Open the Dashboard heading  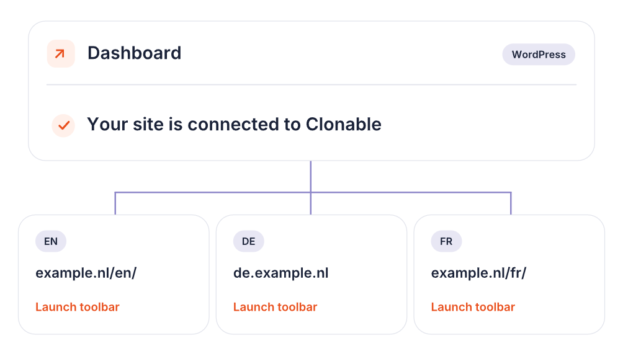click(x=135, y=53)
